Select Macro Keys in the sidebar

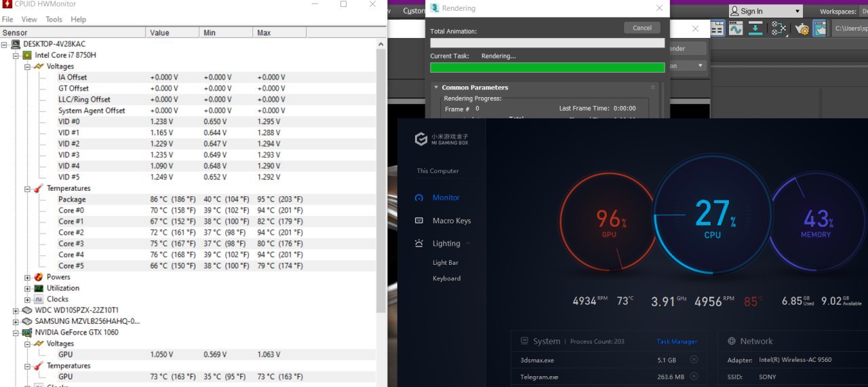(452, 221)
